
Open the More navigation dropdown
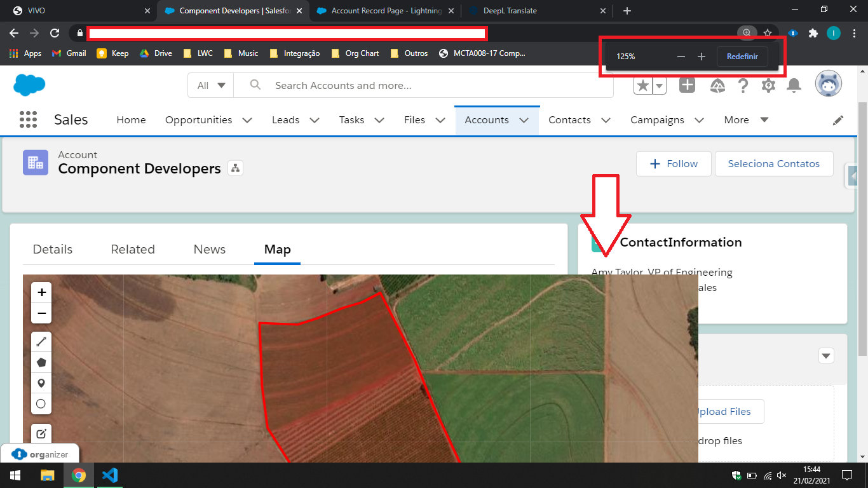click(746, 119)
